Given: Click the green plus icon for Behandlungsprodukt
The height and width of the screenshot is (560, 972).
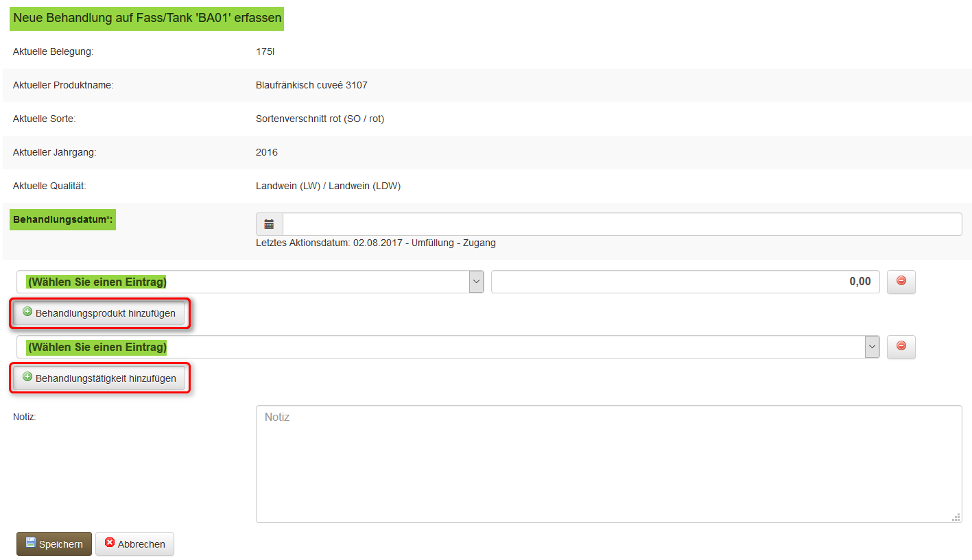Looking at the screenshot, I should pyautogui.click(x=27, y=312).
